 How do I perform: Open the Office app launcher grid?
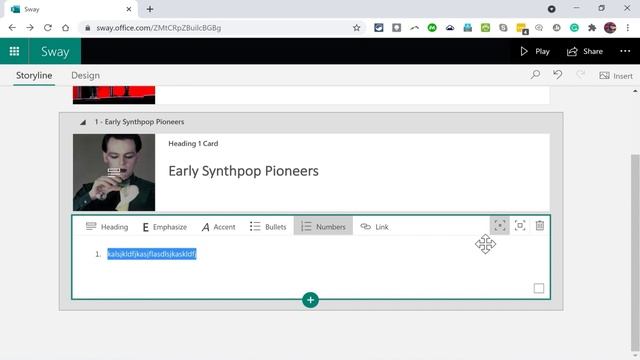14,51
